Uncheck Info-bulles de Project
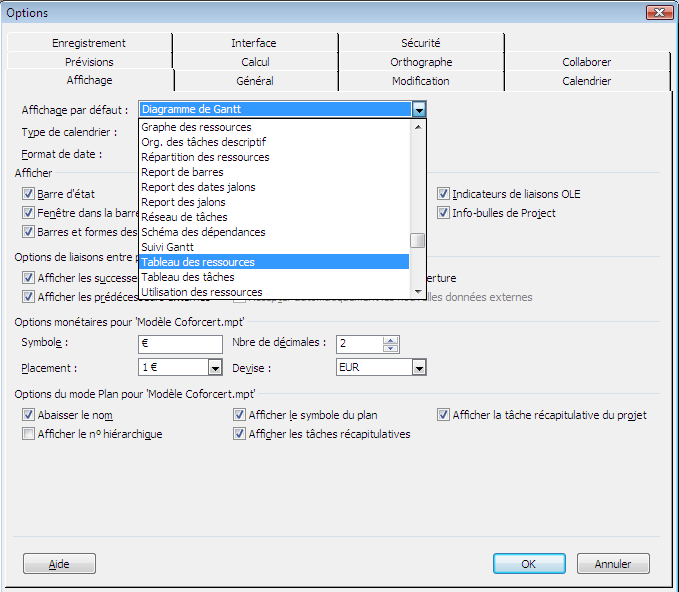The width and height of the screenshot is (679, 592). pyautogui.click(x=444, y=213)
